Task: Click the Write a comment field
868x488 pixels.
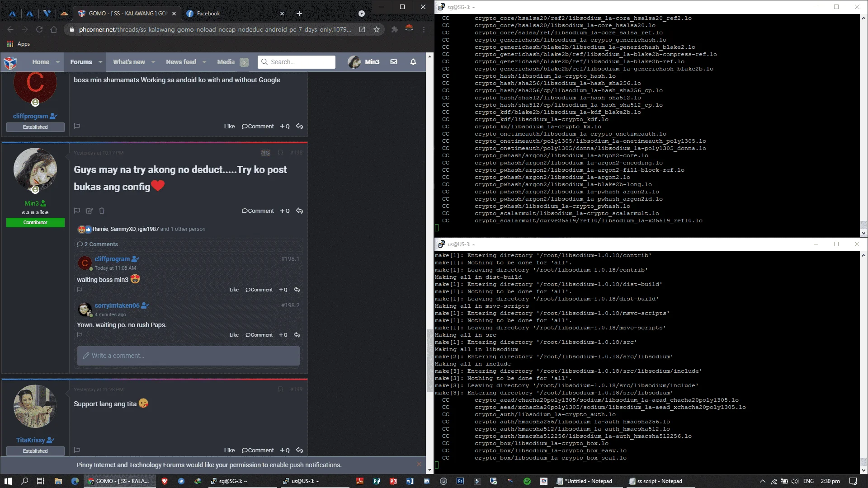Action: [x=188, y=356]
